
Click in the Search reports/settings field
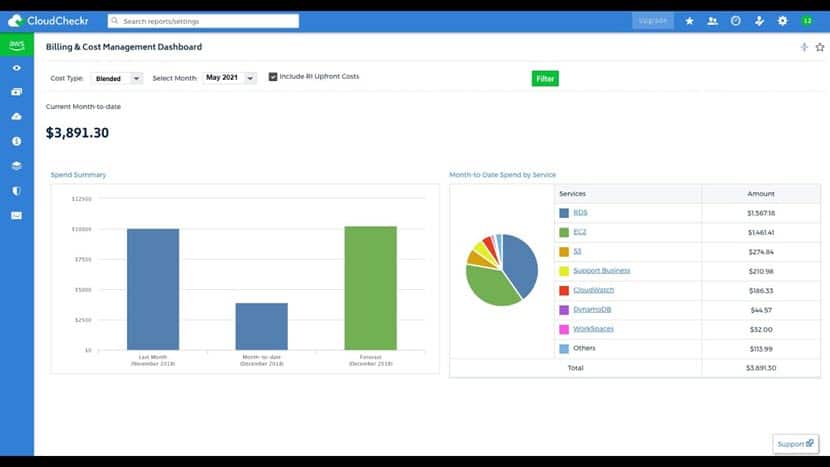tap(203, 21)
